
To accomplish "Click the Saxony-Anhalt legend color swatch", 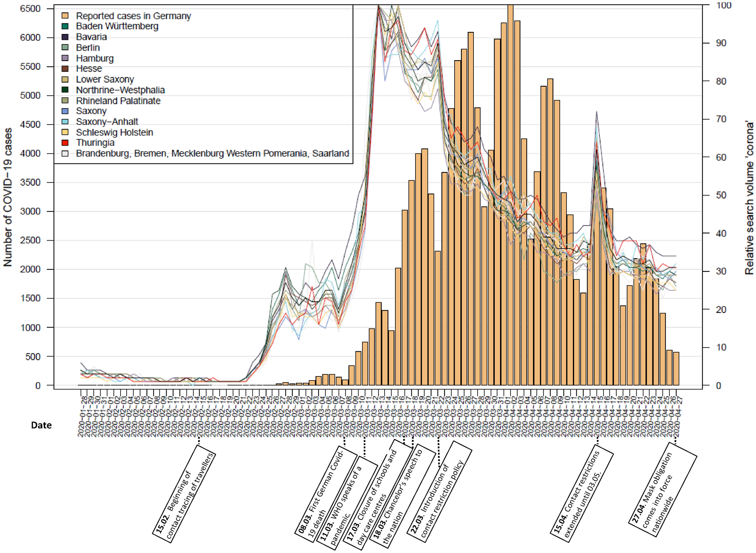I will point(65,122).
